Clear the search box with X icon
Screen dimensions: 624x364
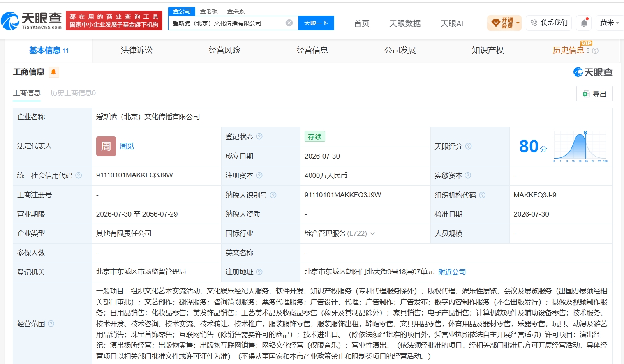289,23
